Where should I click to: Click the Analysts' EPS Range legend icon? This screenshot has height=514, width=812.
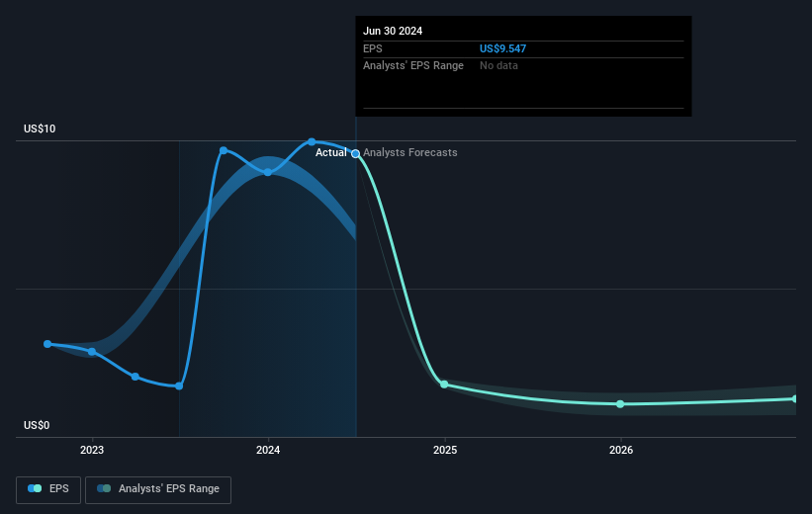[104, 488]
